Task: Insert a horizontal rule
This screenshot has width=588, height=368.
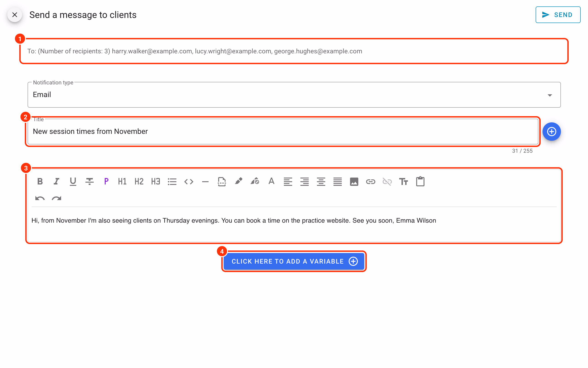Action: (x=205, y=181)
